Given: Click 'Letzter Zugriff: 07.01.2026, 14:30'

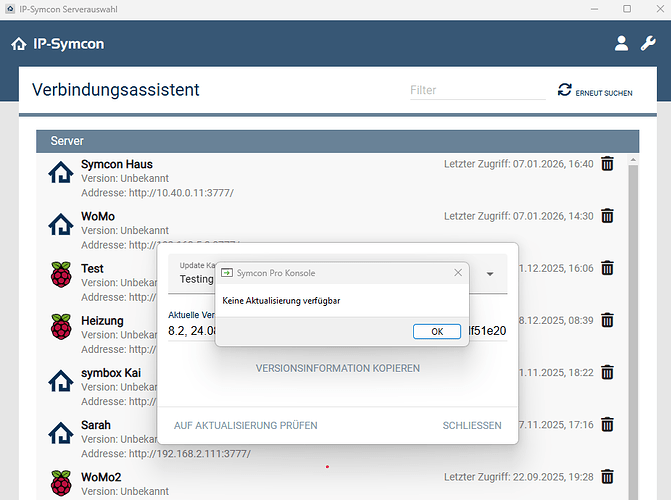Looking at the screenshot, I should point(519,216).
